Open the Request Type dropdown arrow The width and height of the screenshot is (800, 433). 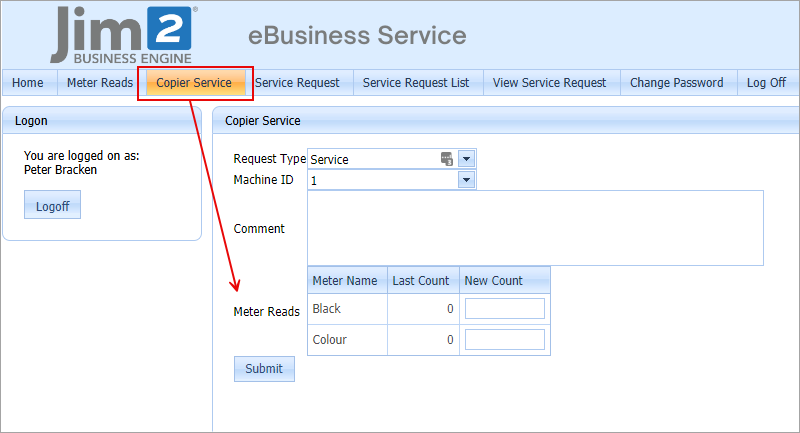coord(466,159)
